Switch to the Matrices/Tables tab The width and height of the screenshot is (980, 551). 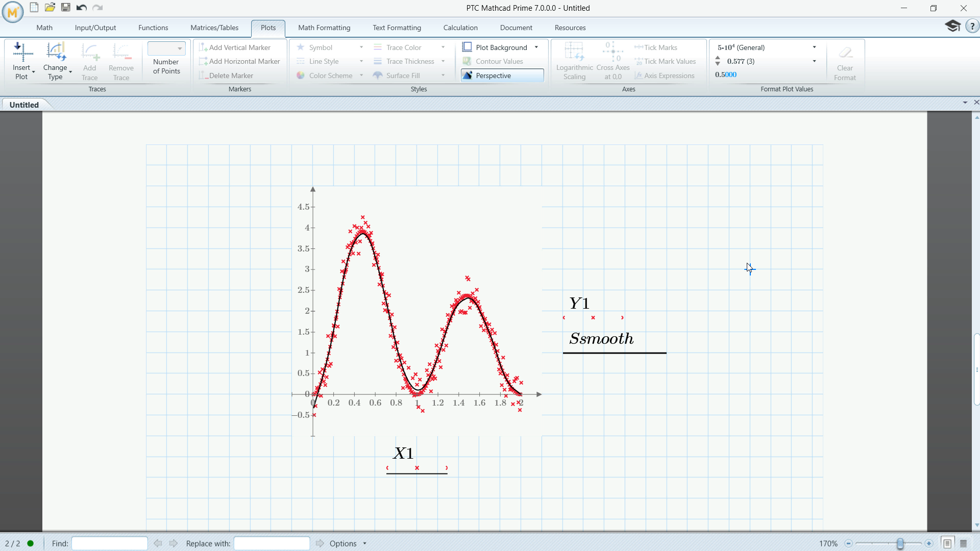[x=214, y=28]
